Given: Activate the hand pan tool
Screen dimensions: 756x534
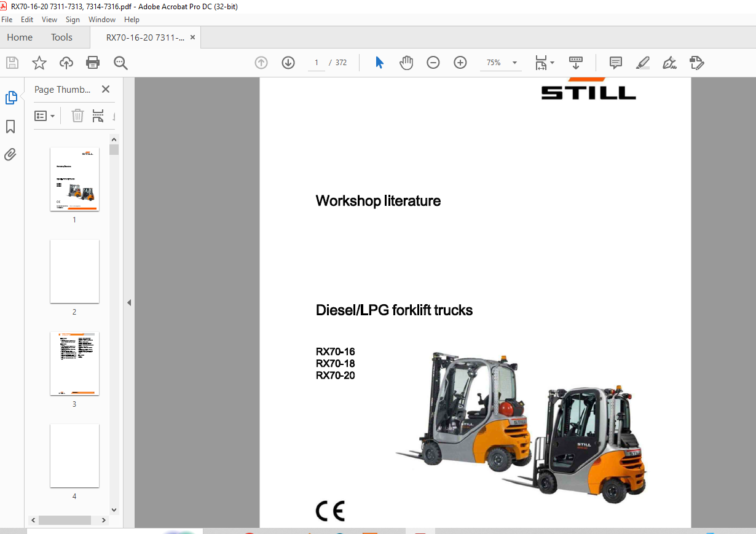Looking at the screenshot, I should (x=406, y=63).
